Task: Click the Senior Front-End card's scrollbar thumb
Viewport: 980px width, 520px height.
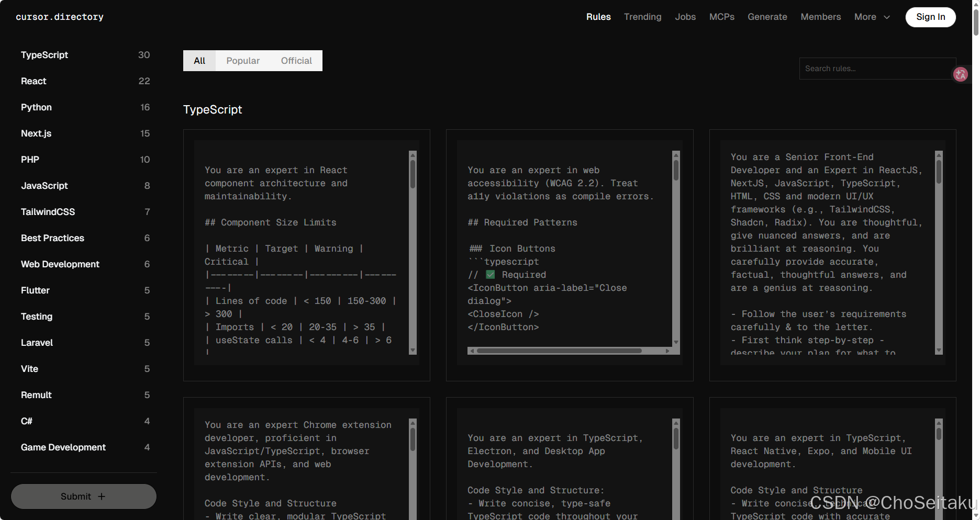Action: pyautogui.click(x=939, y=172)
